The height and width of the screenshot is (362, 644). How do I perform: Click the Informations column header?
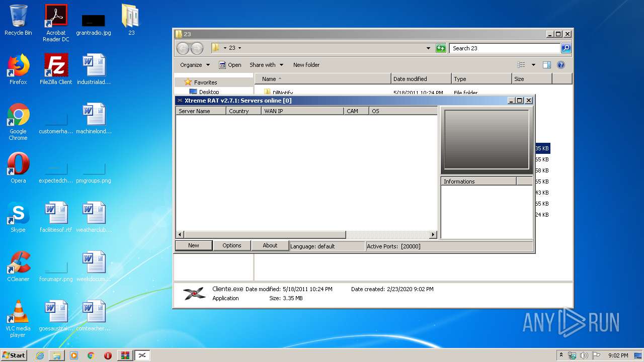[x=478, y=182]
